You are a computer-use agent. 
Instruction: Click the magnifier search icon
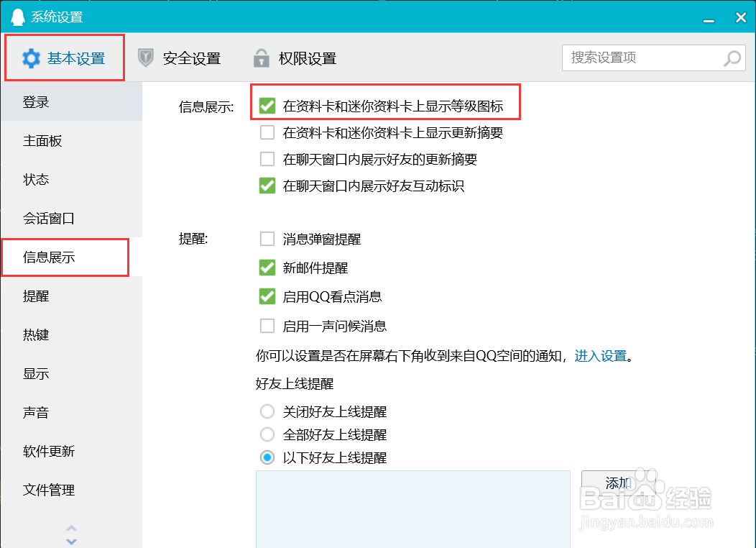tap(732, 58)
